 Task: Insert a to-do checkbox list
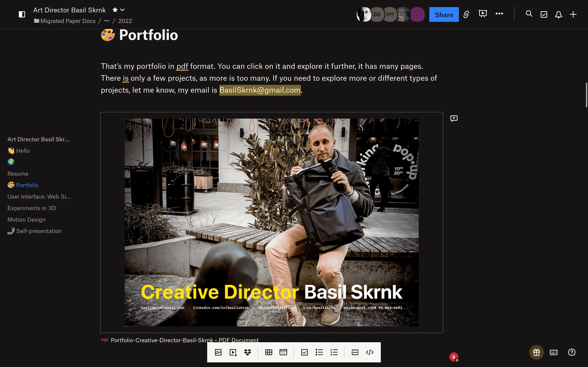click(x=304, y=352)
